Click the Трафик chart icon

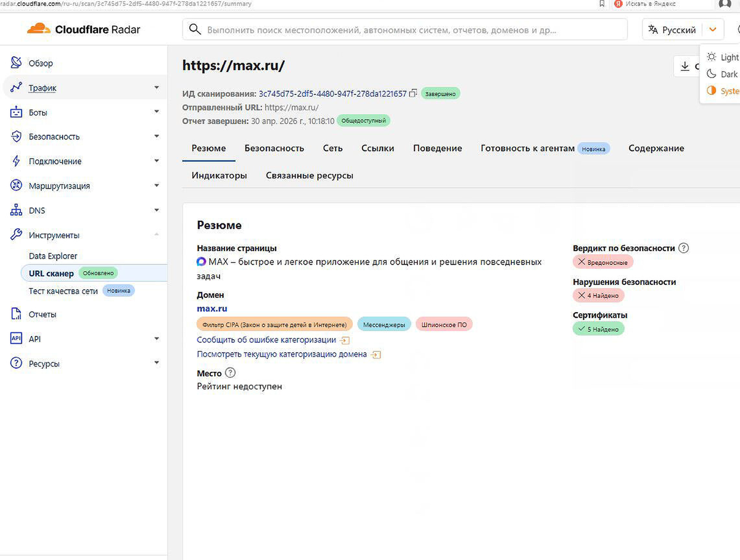(x=17, y=88)
